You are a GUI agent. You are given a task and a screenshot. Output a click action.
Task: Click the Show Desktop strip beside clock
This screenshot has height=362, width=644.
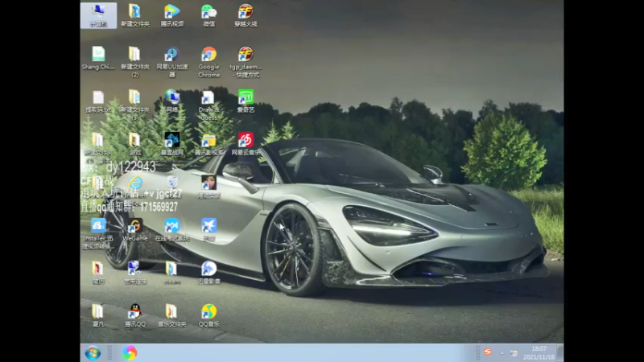pyautogui.click(x=560, y=353)
